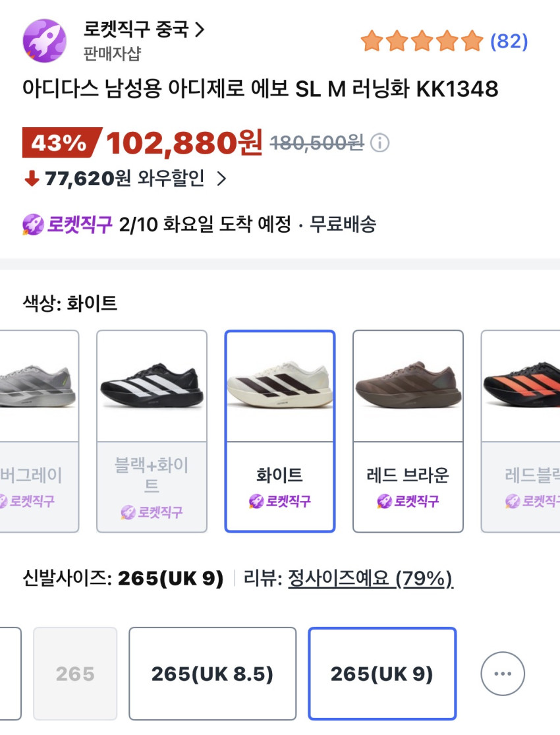This screenshot has width=560, height=735.
Task: Choose the greyed-out 265 size option
Action: pyautogui.click(x=75, y=674)
